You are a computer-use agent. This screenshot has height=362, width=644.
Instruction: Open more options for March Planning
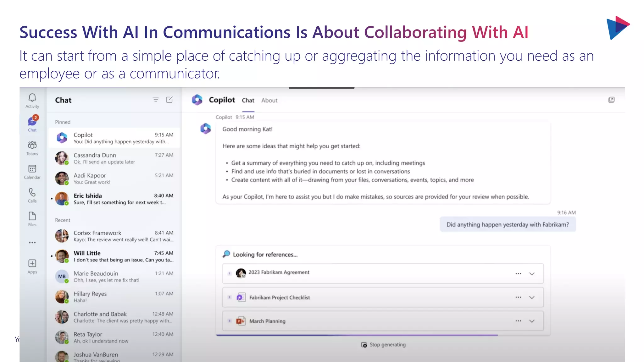pyautogui.click(x=518, y=321)
